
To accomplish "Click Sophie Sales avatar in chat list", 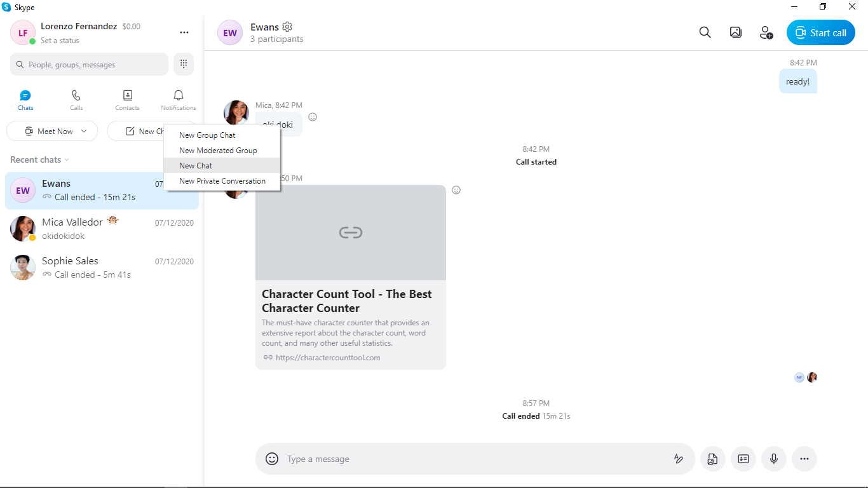I will coord(23,268).
